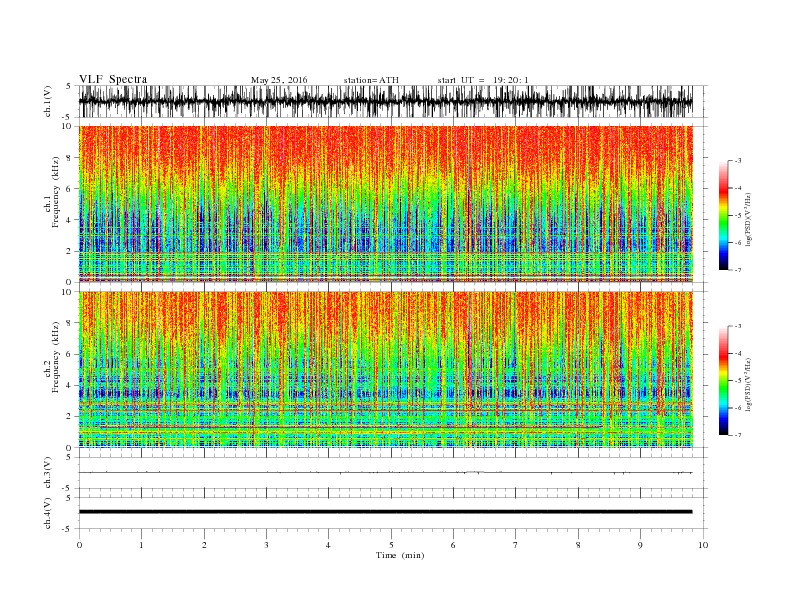The image size is (792, 612).
Task: Click the 'Time (min)' axis title
Action: pyautogui.click(x=400, y=555)
